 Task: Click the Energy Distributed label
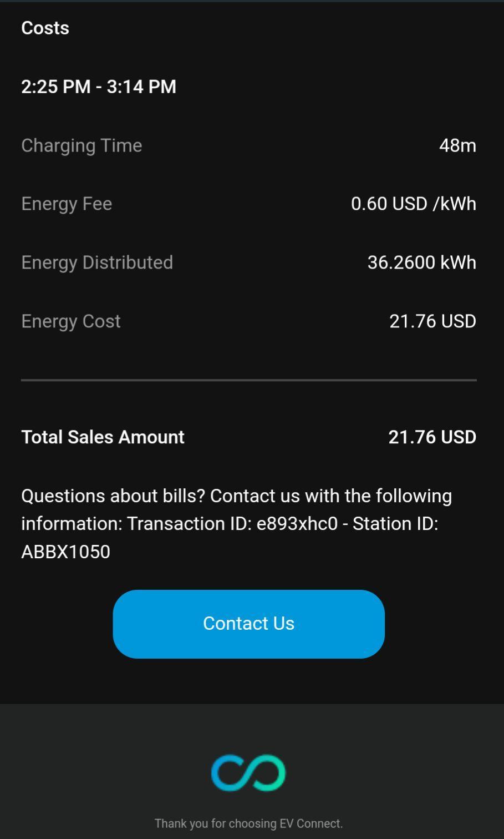(x=97, y=262)
